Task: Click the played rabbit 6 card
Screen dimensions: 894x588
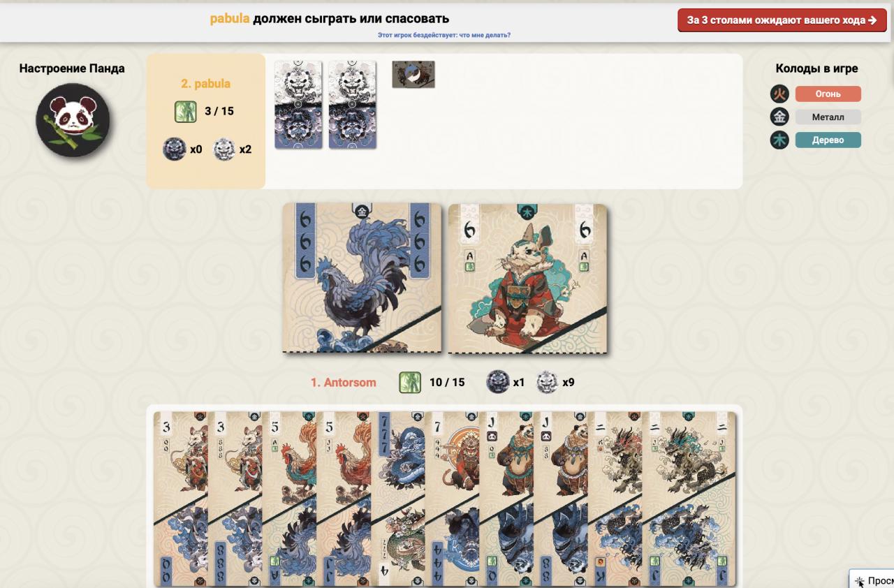Action: pyautogui.click(x=527, y=278)
